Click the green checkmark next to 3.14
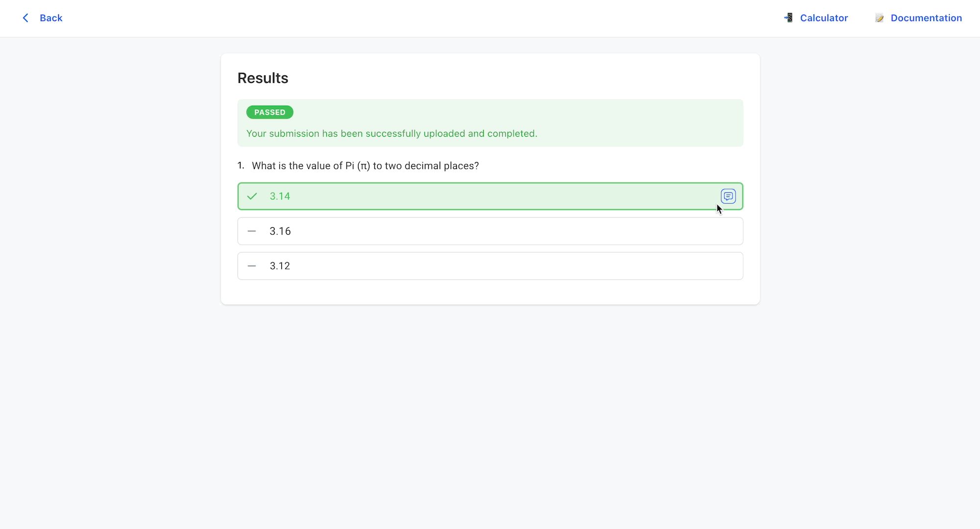The image size is (980, 529). [x=252, y=196]
